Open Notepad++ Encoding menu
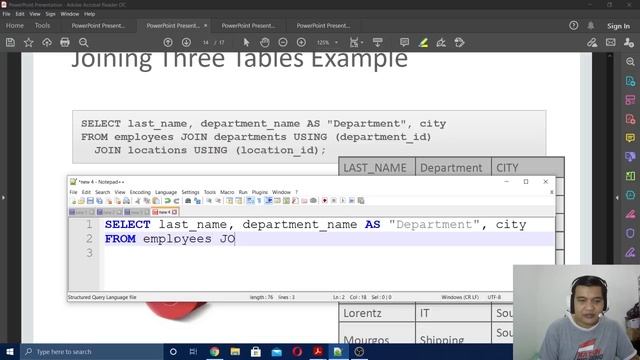Screen dimensions: 640x360 [x=140, y=192]
